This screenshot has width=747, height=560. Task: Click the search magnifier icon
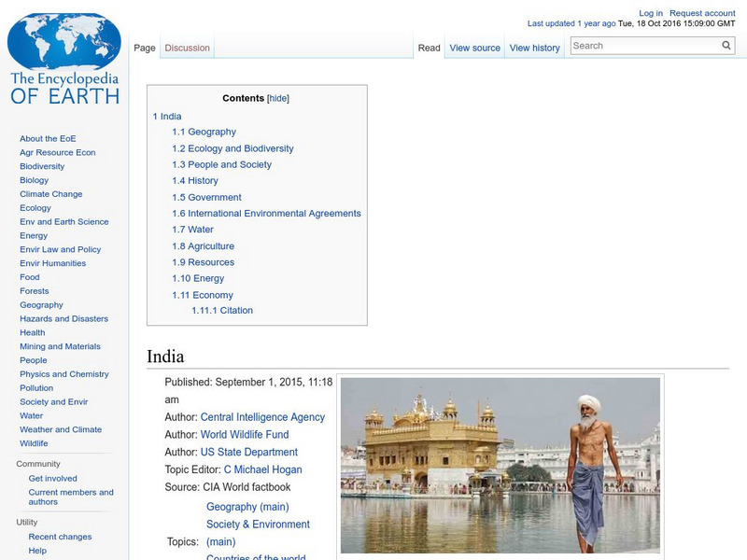point(726,44)
